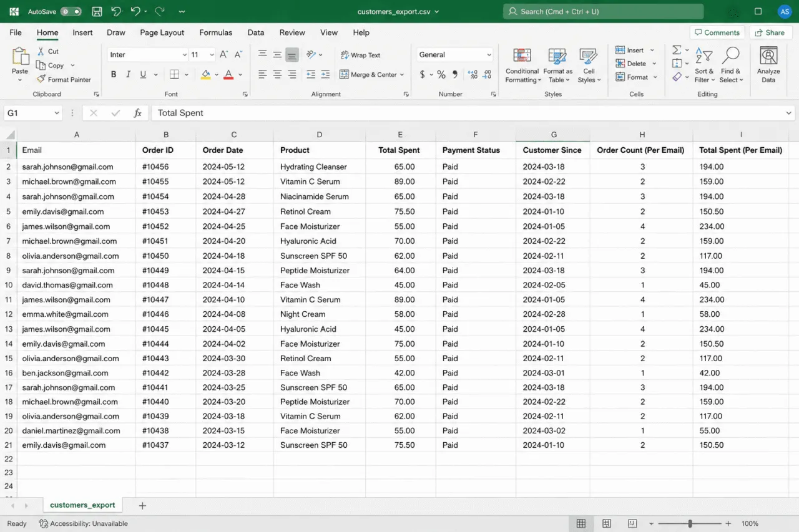Click the Increase font size icon
Viewport: 799px width, 532px height.
coord(223,55)
